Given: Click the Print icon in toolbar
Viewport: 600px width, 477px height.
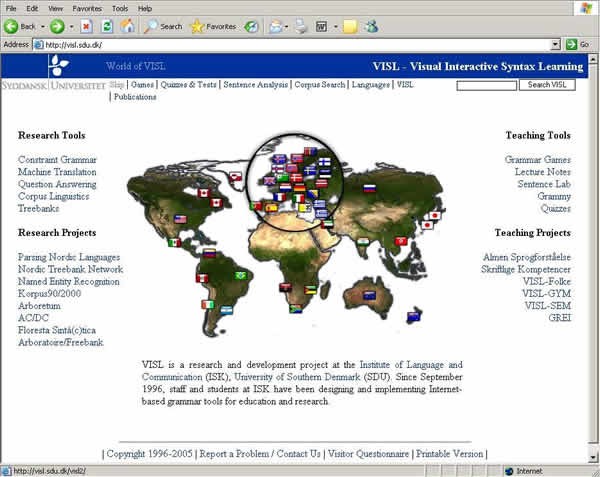Looking at the screenshot, I should tap(301, 26).
